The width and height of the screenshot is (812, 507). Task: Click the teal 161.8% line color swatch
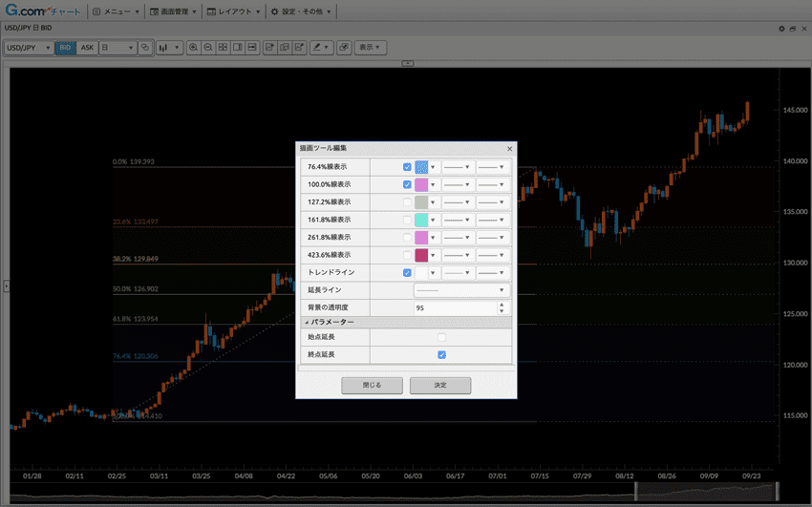[421, 220]
